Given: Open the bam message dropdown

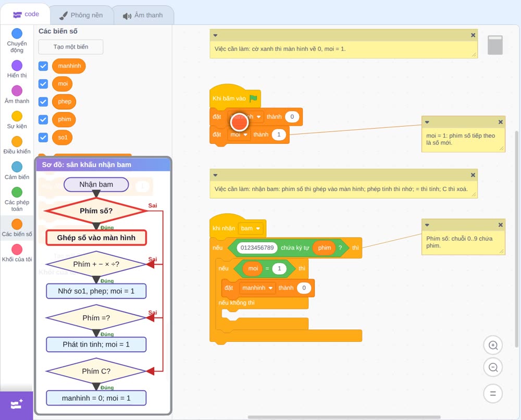Looking at the screenshot, I should tap(250, 228).
